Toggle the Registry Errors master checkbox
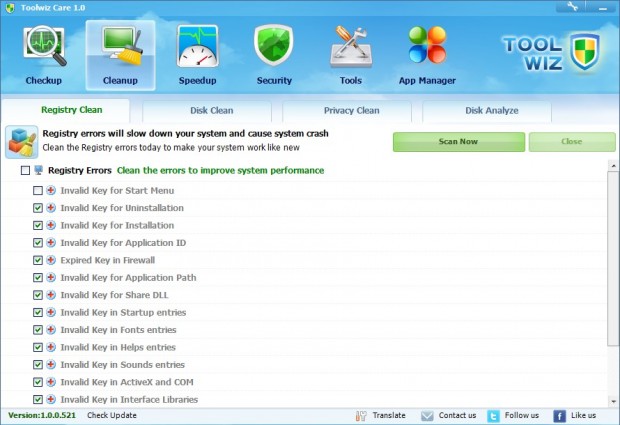Viewport: 620px width, 425px height. coord(25,170)
